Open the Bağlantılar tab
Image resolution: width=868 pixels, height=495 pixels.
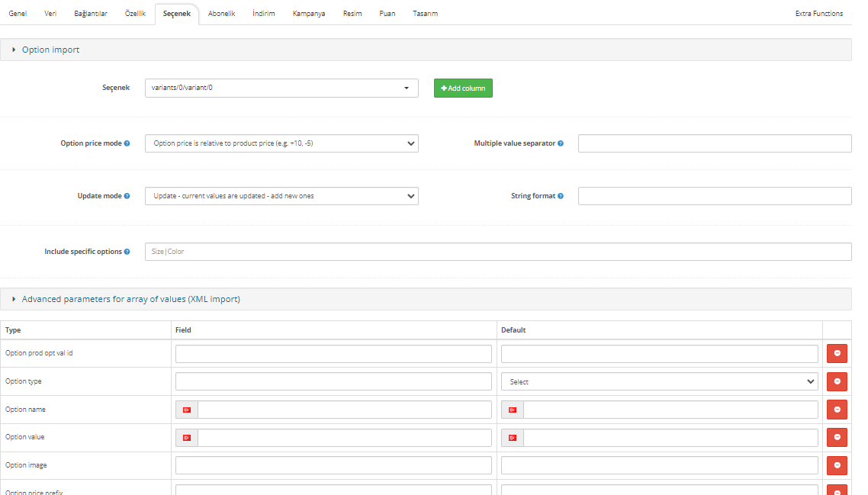(91, 13)
